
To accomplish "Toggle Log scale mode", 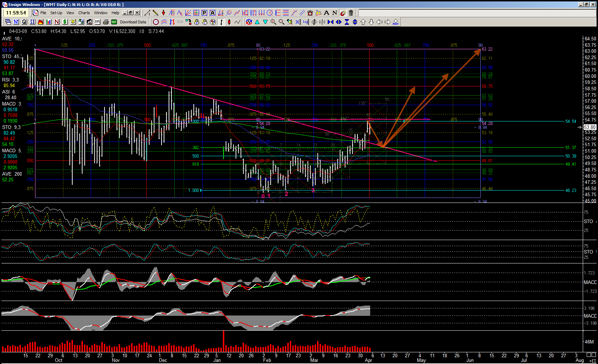I will click(306, 22).
